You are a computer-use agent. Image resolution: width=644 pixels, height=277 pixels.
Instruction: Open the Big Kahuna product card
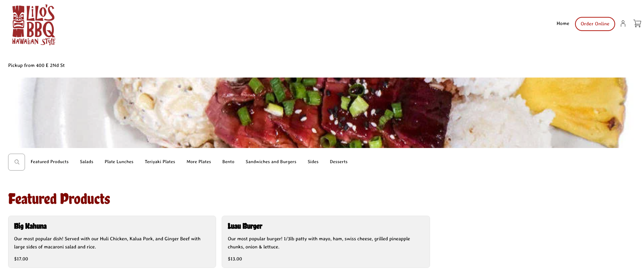(112, 242)
